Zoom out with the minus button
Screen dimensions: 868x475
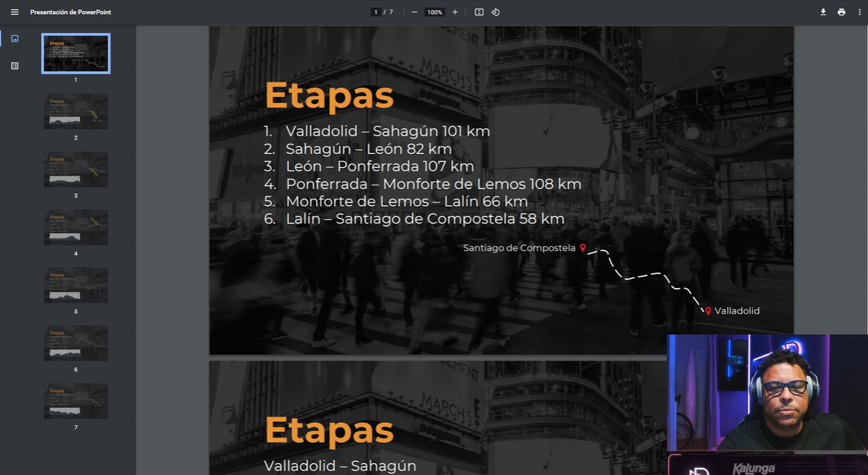pyautogui.click(x=414, y=12)
